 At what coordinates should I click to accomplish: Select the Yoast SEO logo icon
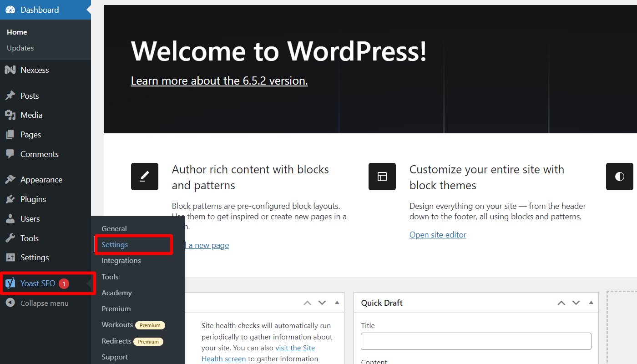10,283
